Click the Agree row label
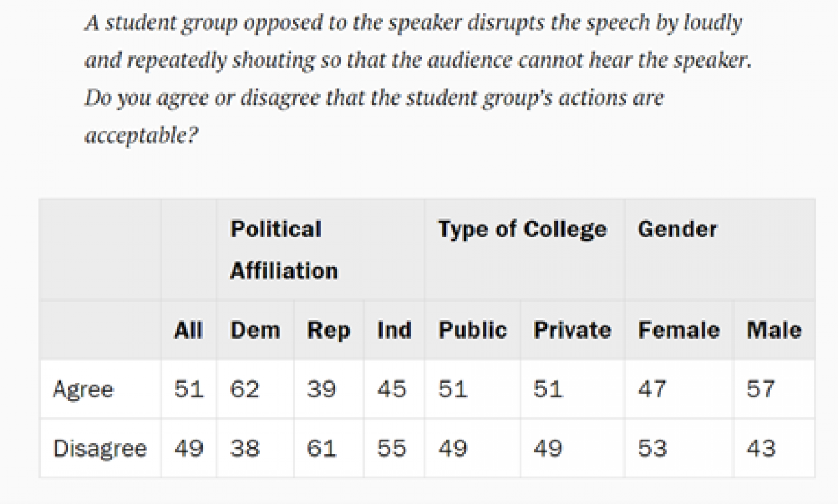 point(82,389)
